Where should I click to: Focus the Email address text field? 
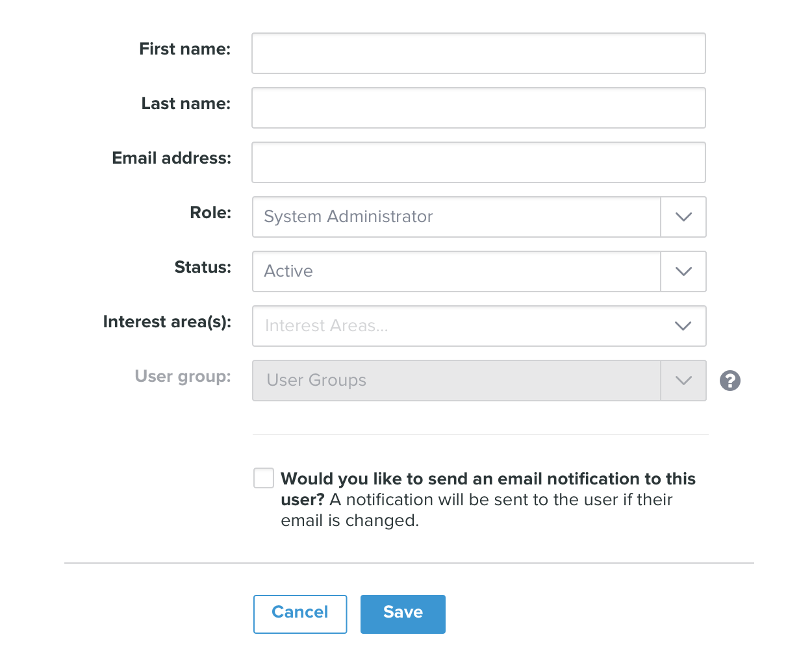point(478,162)
